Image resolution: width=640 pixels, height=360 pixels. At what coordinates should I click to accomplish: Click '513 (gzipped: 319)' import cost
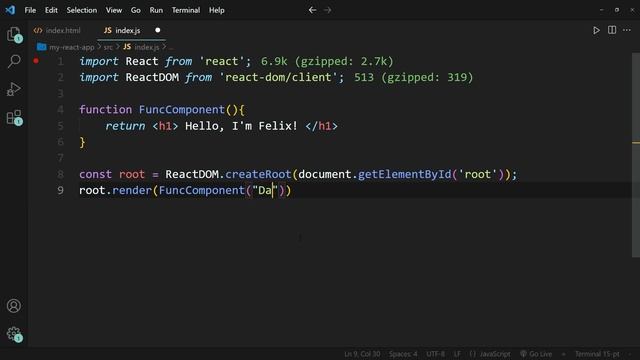(x=413, y=77)
